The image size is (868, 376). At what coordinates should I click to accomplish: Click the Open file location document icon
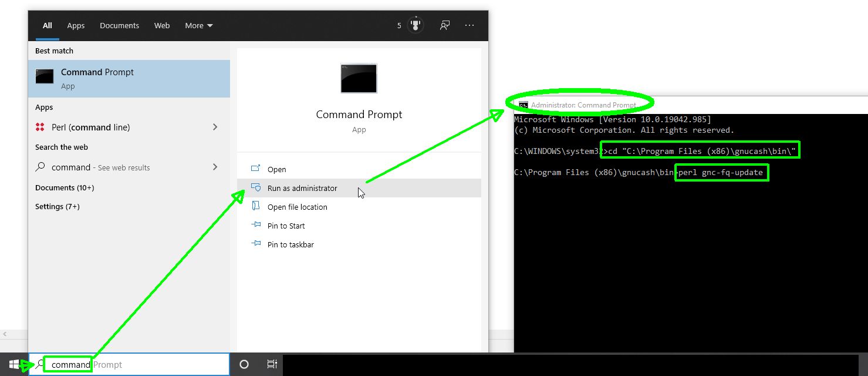(255, 206)
